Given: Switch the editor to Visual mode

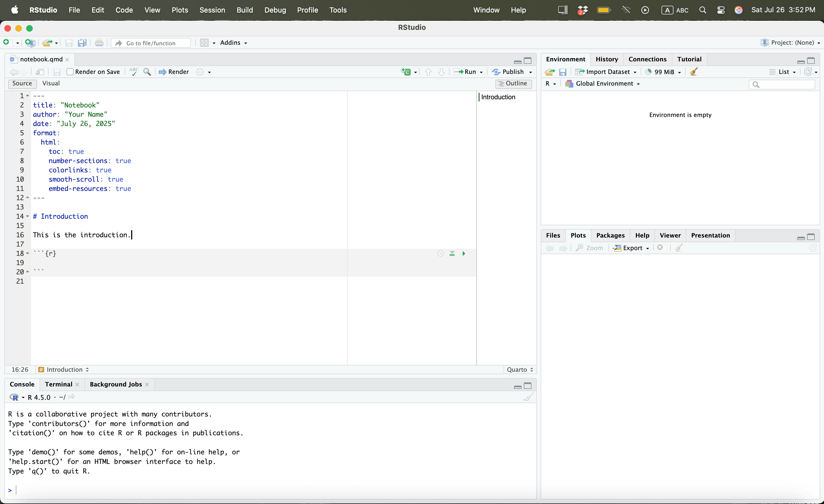Looking at the screenshot, I should coord(51,83).
